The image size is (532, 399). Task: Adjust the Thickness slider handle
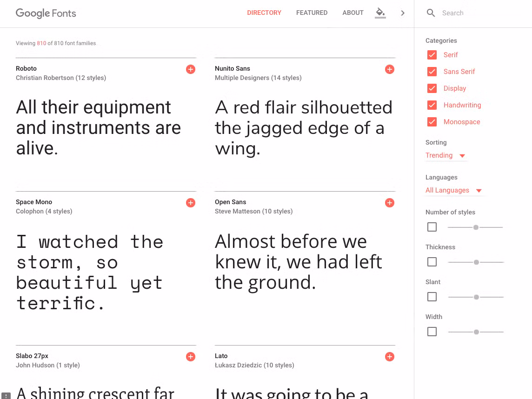pos(476,262)
